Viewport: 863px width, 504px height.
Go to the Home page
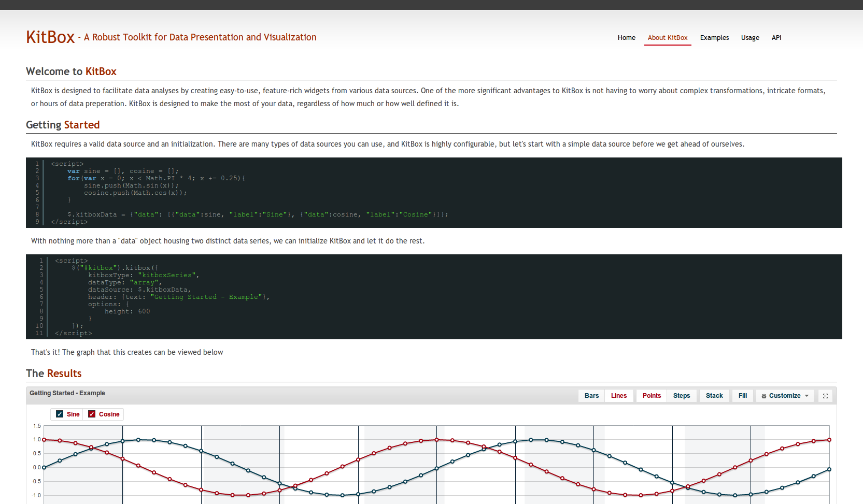click(626, 38)
